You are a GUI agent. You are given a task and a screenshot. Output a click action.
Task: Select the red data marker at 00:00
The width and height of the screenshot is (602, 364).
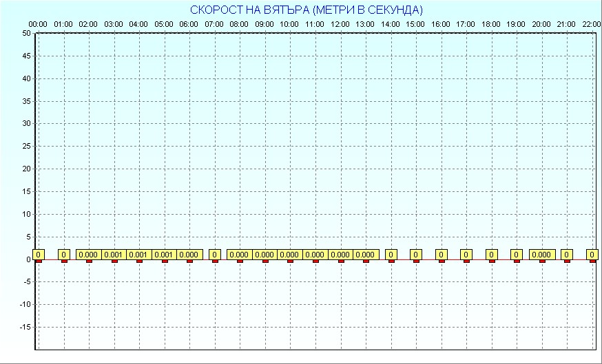(x=39, y=261)
